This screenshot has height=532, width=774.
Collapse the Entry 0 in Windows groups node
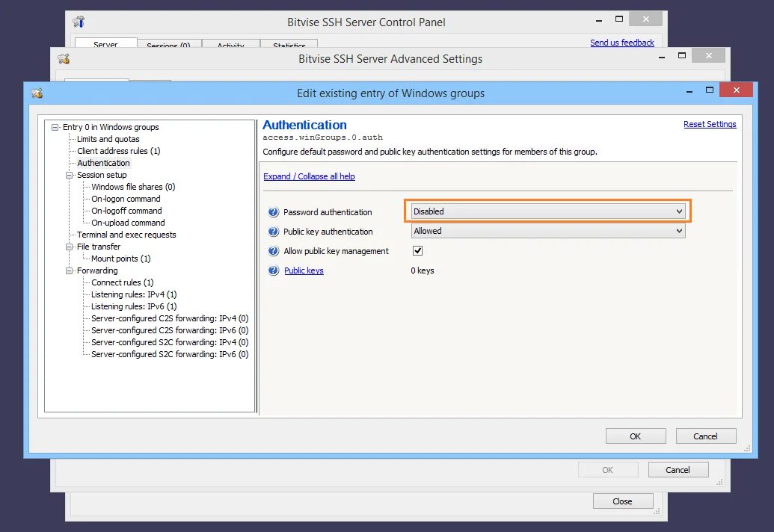coord(55,127)
